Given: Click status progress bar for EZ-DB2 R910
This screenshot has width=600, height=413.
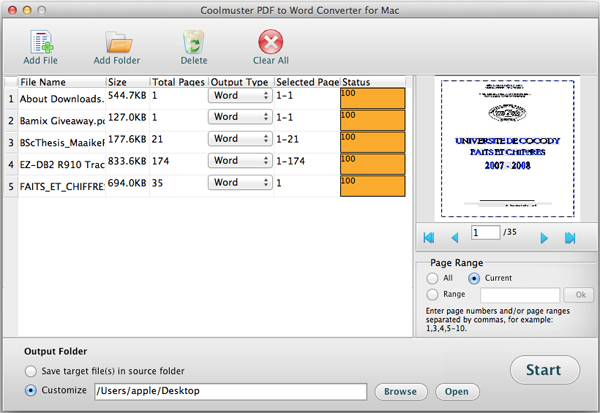Looking at the screenshot, I should tap(373, 164).
